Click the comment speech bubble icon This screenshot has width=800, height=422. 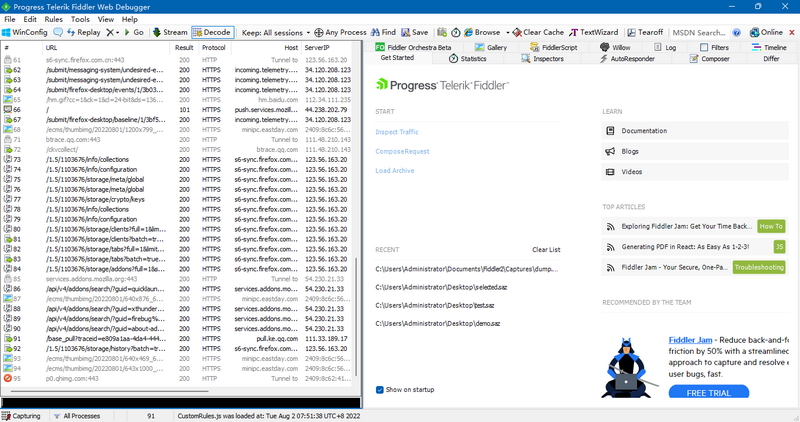pyautogui.click(x=58, y=32)
